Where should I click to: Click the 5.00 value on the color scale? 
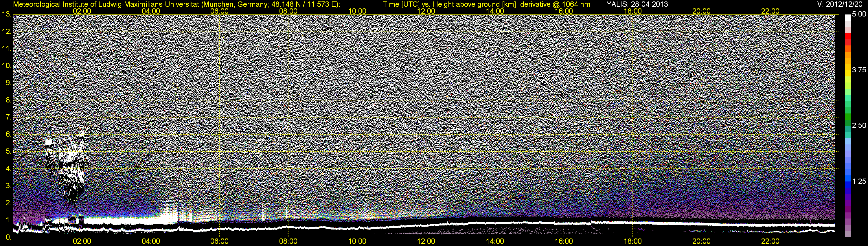coord(859,14)
